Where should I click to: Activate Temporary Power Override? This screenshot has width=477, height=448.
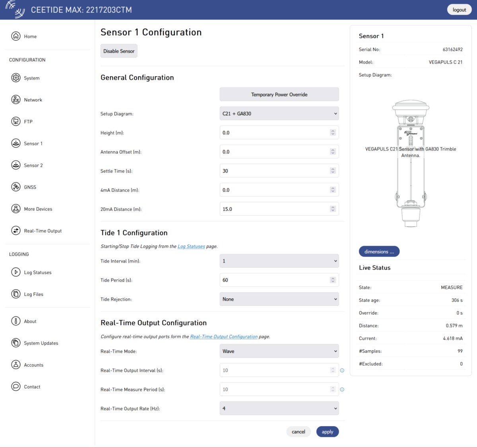point(279,95)
